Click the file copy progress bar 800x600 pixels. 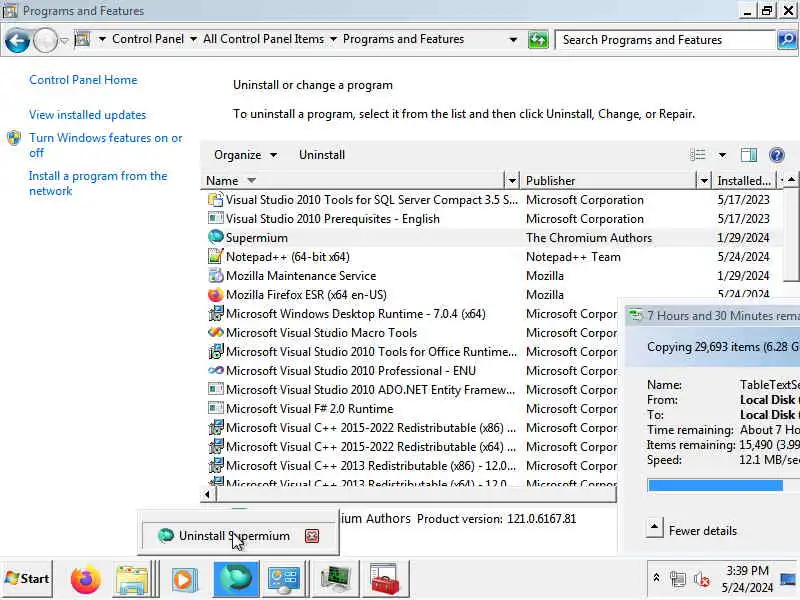pyautogui.click(x=723, y=485)
